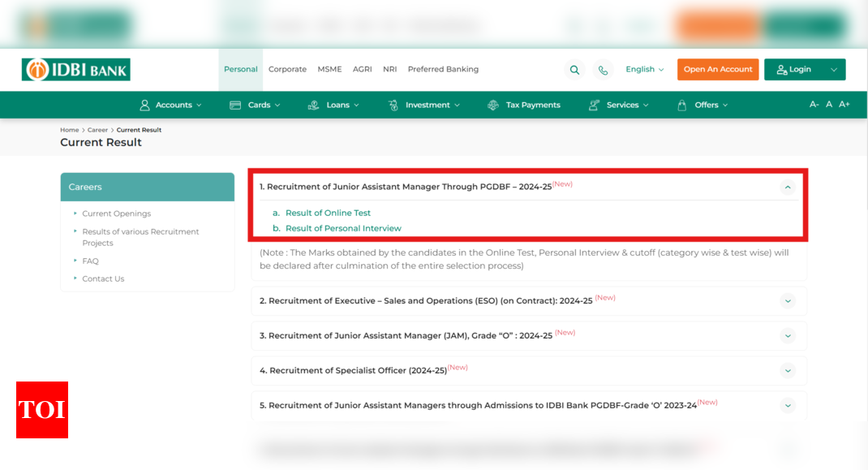Open FAQ in Careers sidebar

coord(90,261)
